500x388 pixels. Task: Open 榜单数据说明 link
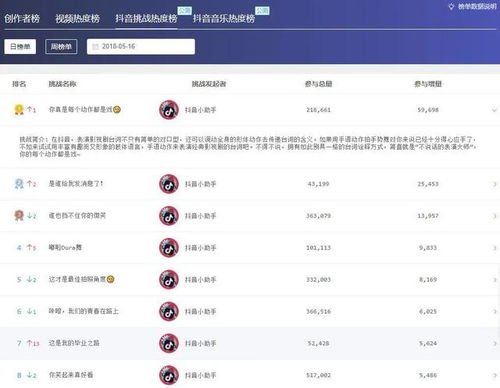(x=477, y=6)
